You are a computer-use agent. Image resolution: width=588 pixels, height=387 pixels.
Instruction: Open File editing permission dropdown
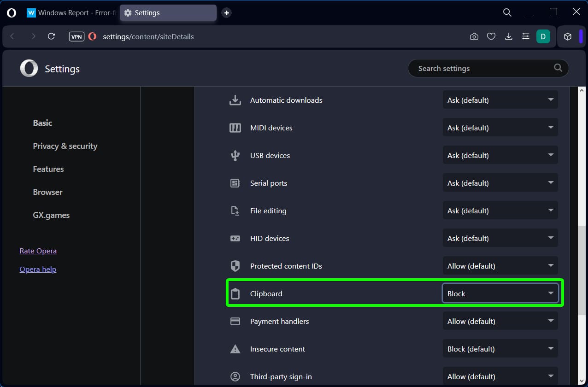point(500,211)
